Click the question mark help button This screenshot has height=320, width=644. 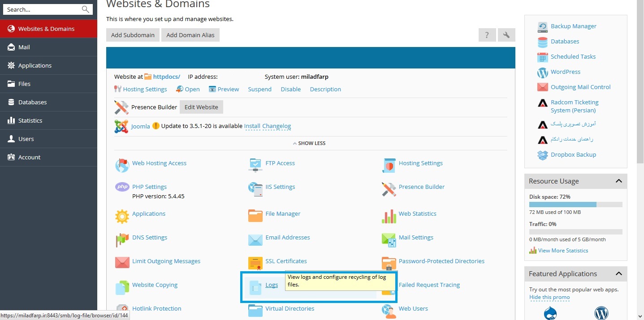487,35
